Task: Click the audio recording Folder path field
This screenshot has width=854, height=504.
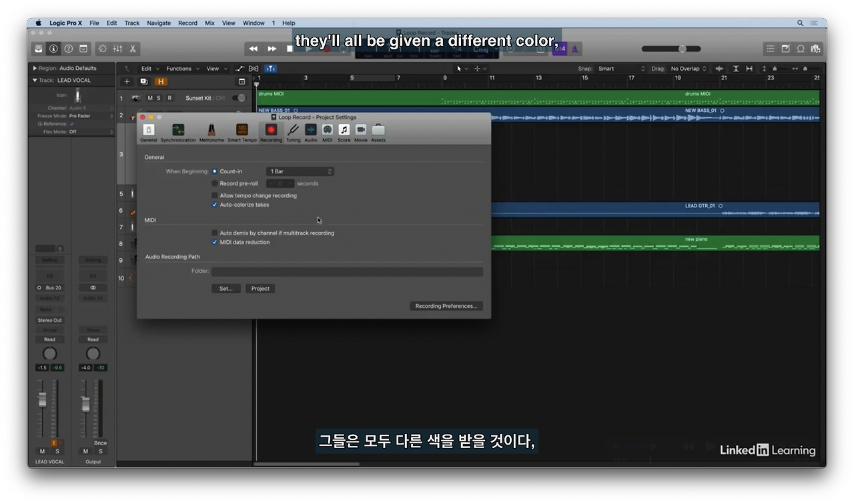Action: click(347, 271)
